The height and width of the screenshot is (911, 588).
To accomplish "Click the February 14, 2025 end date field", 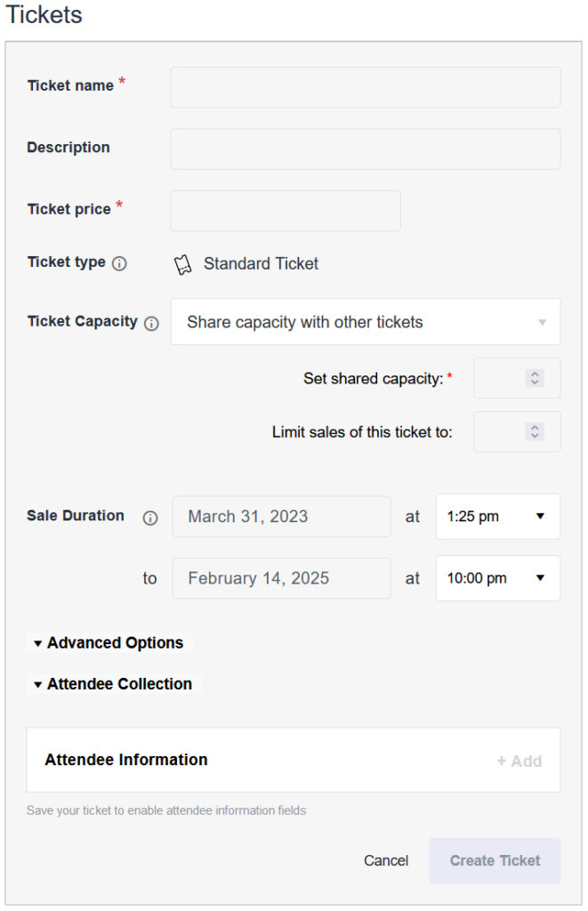I will click(281, 578).
